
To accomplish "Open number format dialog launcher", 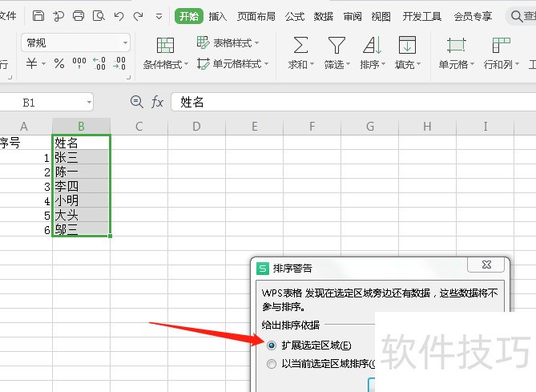I will pyautogui.click(x=128, y=78).
